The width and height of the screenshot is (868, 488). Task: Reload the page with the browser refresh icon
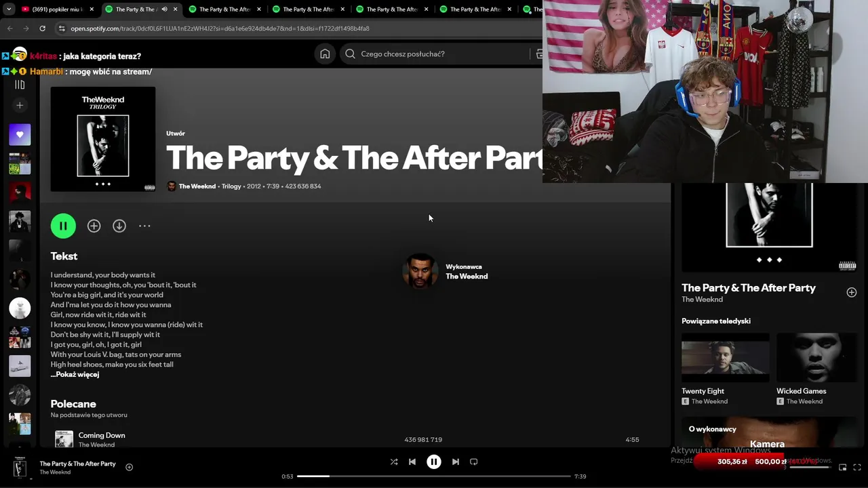point(42,28)
